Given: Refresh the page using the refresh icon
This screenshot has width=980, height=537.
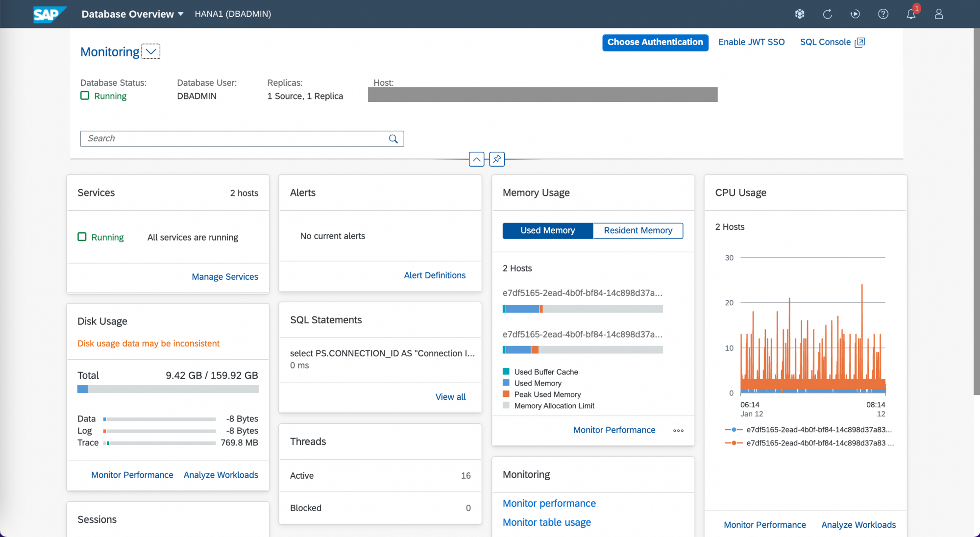Looking at the screenshot, I should (827, 14).
